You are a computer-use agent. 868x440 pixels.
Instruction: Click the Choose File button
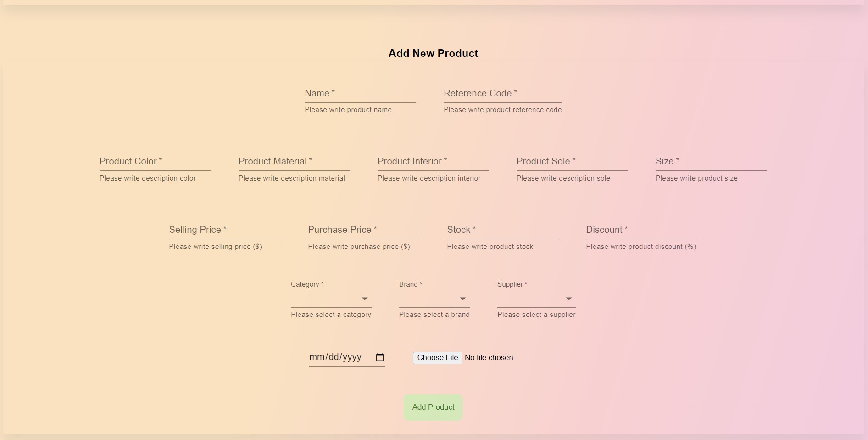click(437, 357)
